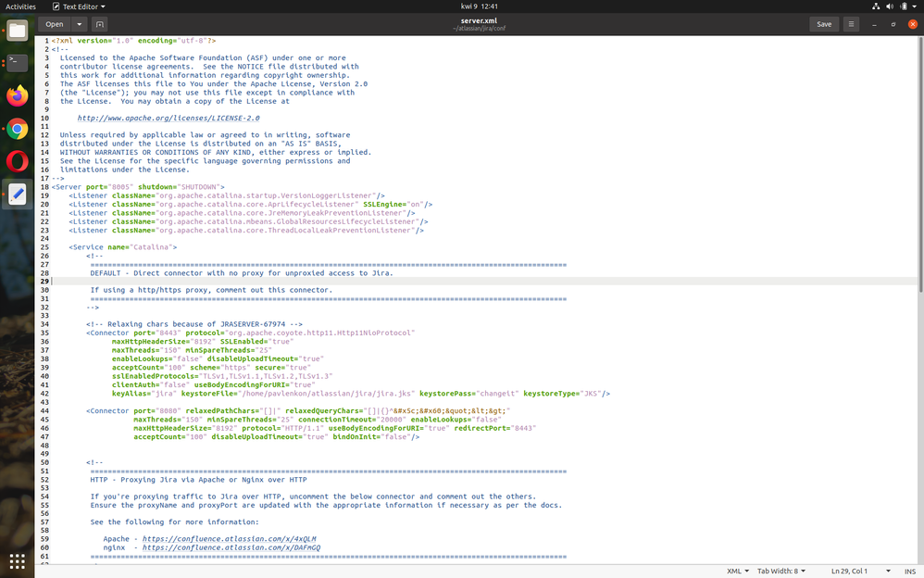This screenshot has width=924, height=578.
Task: Open Opera from the dock
Action: coord(16,161)
